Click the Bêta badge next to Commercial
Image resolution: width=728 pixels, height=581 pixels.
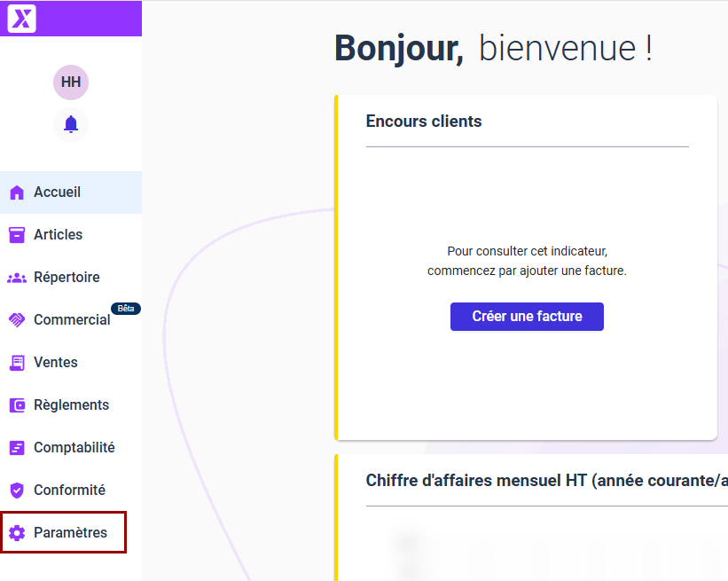click(126, 309)
